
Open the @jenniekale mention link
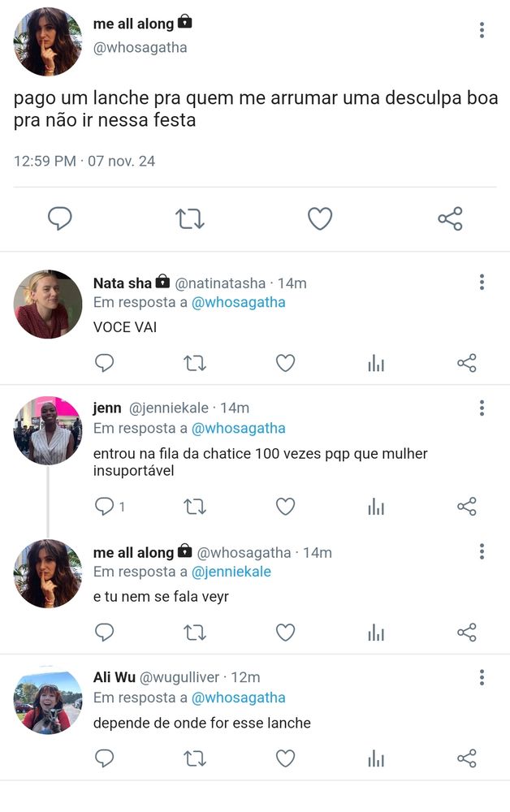pos(231,572)
